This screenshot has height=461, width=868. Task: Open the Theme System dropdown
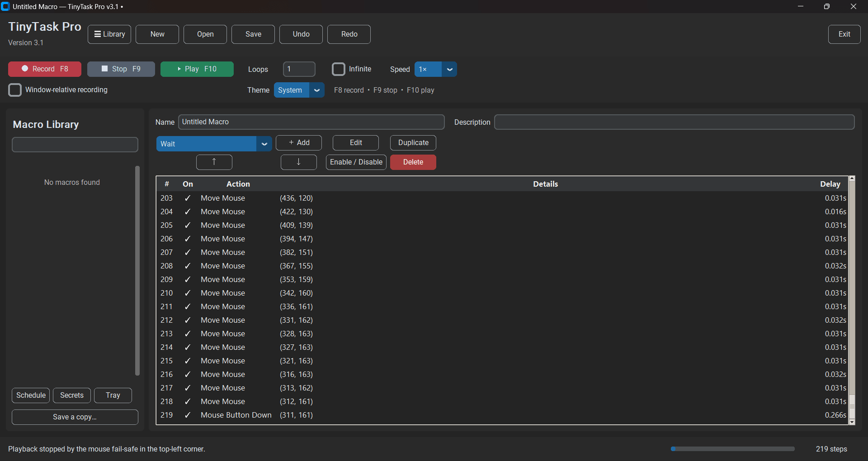coord(299,90)
